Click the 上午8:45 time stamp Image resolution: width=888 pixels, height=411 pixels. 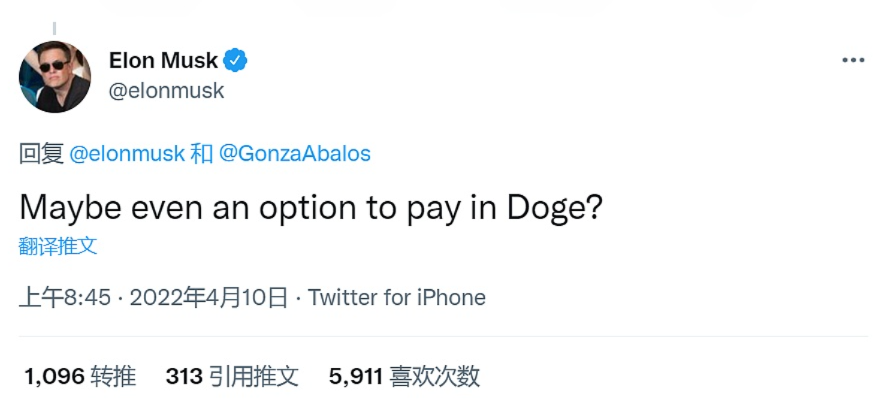point(65,297)
